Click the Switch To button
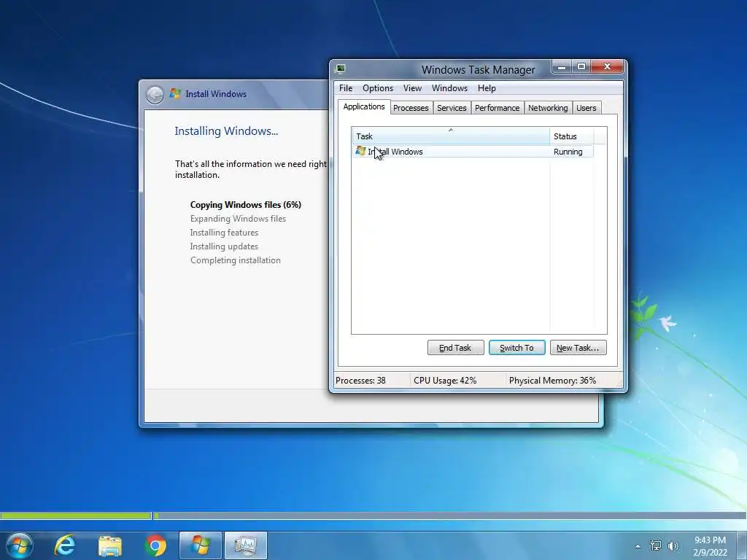This screenshot has width=747, height=560. click(x=517, y=348)
